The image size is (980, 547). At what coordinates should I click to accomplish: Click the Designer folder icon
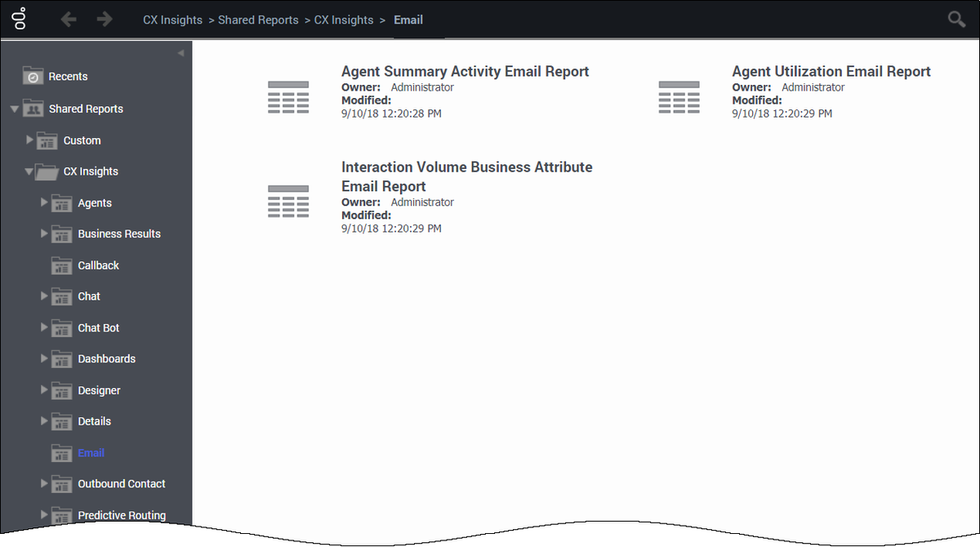[62, 390]
